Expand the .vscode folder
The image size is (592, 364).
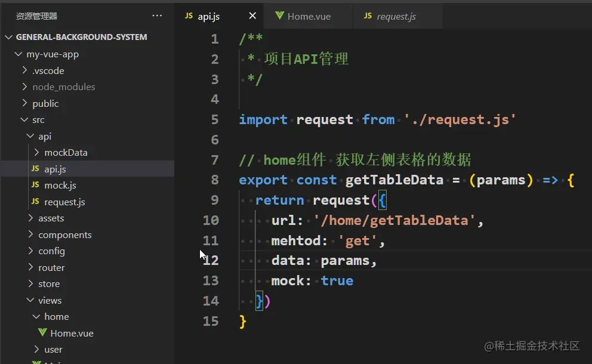pos(48,70)
